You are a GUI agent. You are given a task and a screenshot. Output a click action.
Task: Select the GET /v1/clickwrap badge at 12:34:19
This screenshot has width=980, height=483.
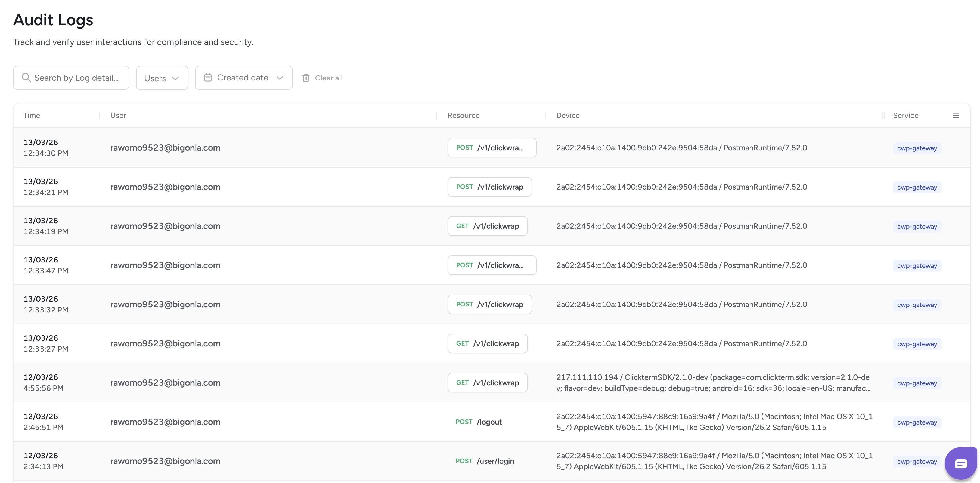[487, 226]
